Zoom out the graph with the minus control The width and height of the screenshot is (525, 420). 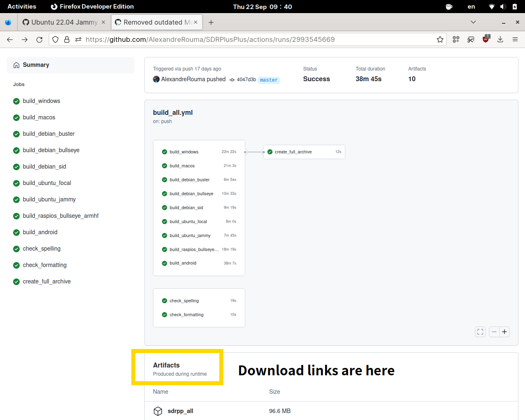click(x=494, y=332)
